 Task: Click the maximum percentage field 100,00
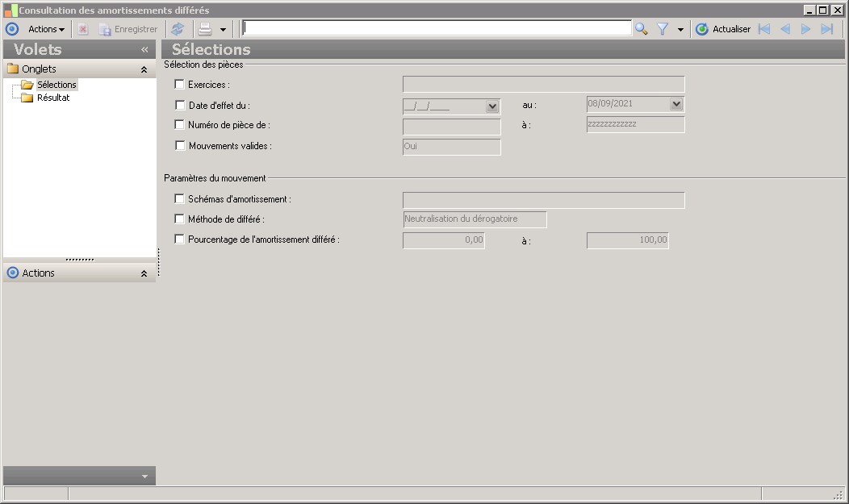[x=628, y=240]
